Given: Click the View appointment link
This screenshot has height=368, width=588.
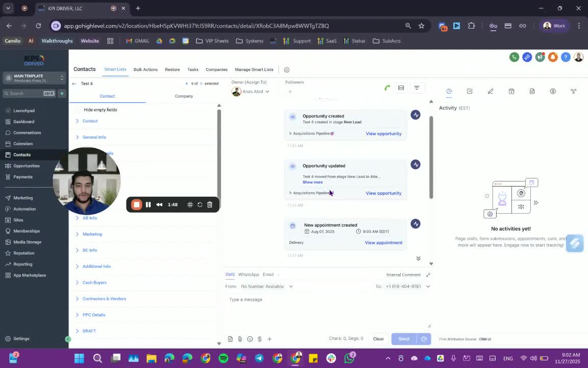Looking at the screenshot, I should pyautogui.click(x=384, y=243).
